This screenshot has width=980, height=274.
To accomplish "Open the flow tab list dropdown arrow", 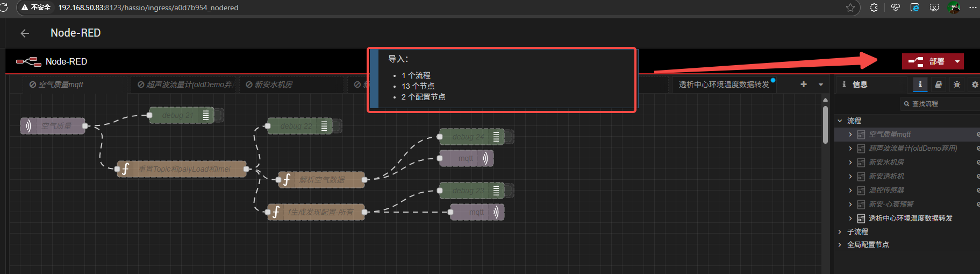I will (820, 85).
